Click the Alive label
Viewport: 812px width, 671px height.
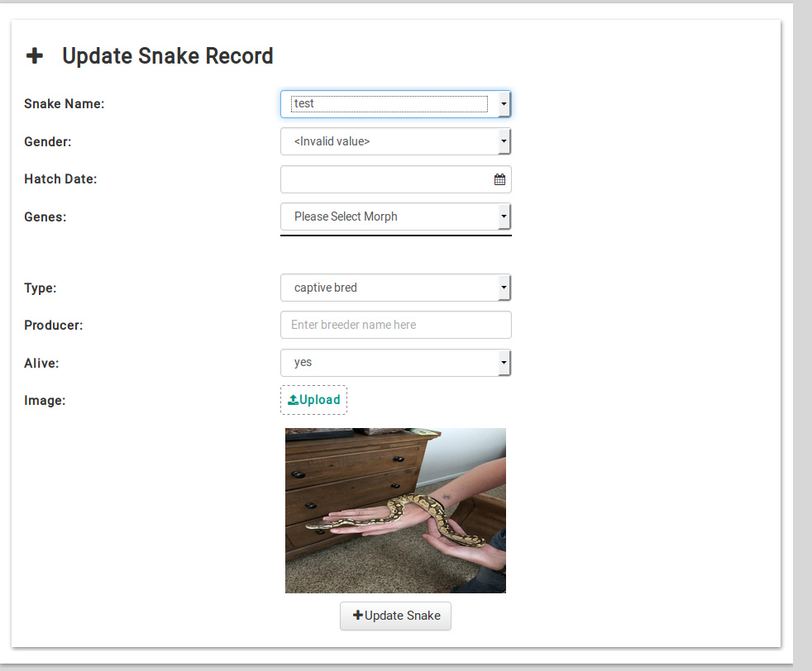click(41, 363)
